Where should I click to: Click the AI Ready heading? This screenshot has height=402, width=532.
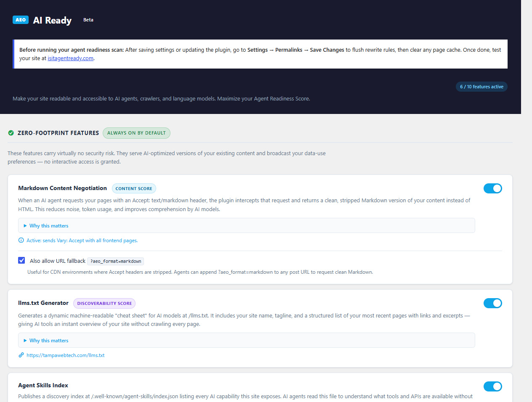coord(52,20)
